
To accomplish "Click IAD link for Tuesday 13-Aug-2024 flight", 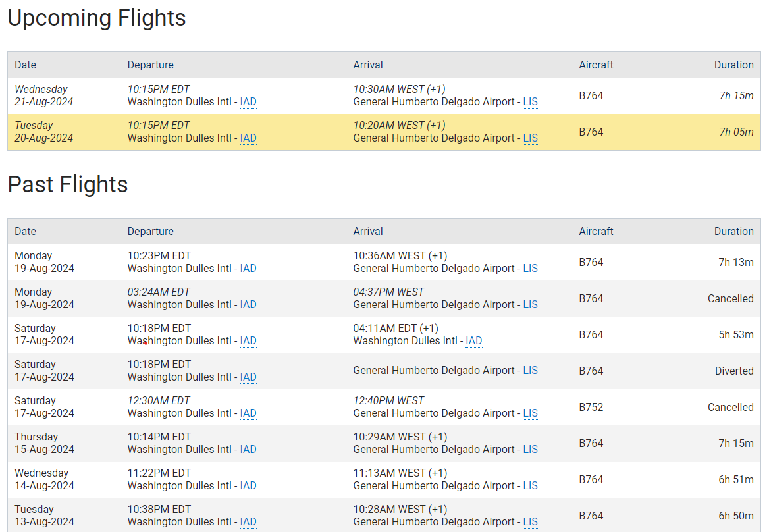I will tap(248, 522).
